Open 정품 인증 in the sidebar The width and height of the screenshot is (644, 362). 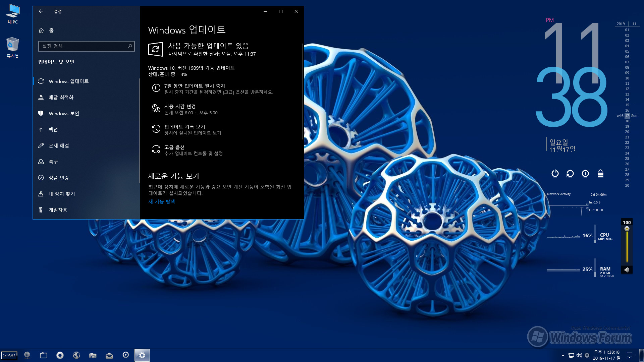click(86, 178)
